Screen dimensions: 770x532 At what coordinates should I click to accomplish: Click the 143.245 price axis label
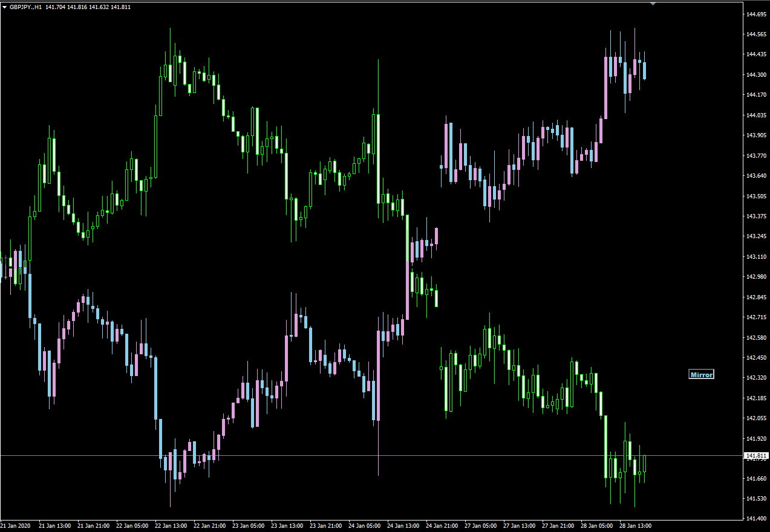757,236
